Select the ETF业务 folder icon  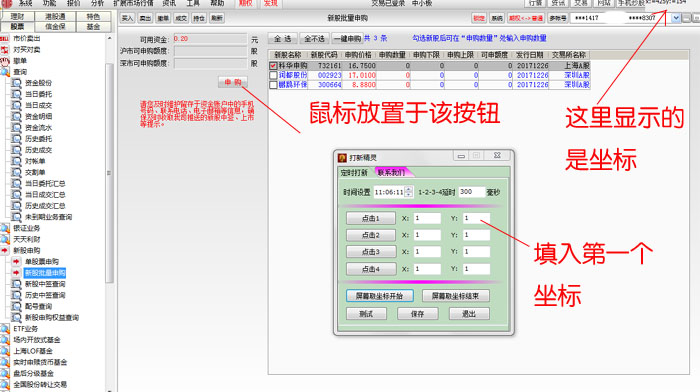pyautogui.click(x=5, y=329)
